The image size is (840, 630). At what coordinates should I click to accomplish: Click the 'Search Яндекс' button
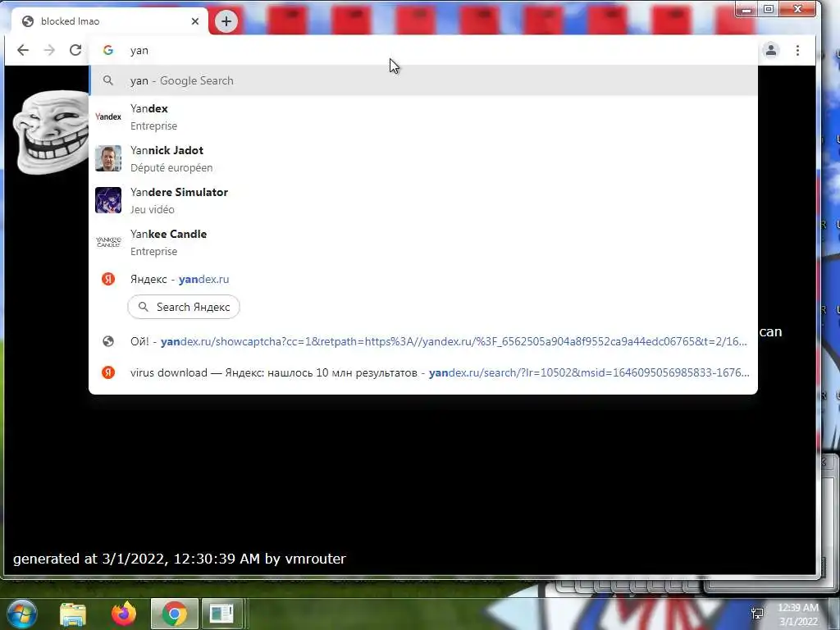point(184,307)
